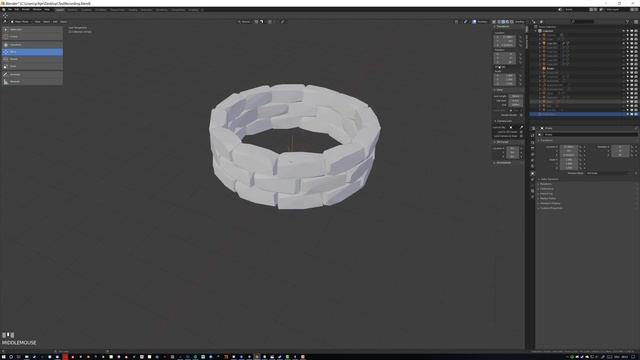Open the 3D viewport editor type menu
The height and width of the screenshot is (360, 640).
5,22
